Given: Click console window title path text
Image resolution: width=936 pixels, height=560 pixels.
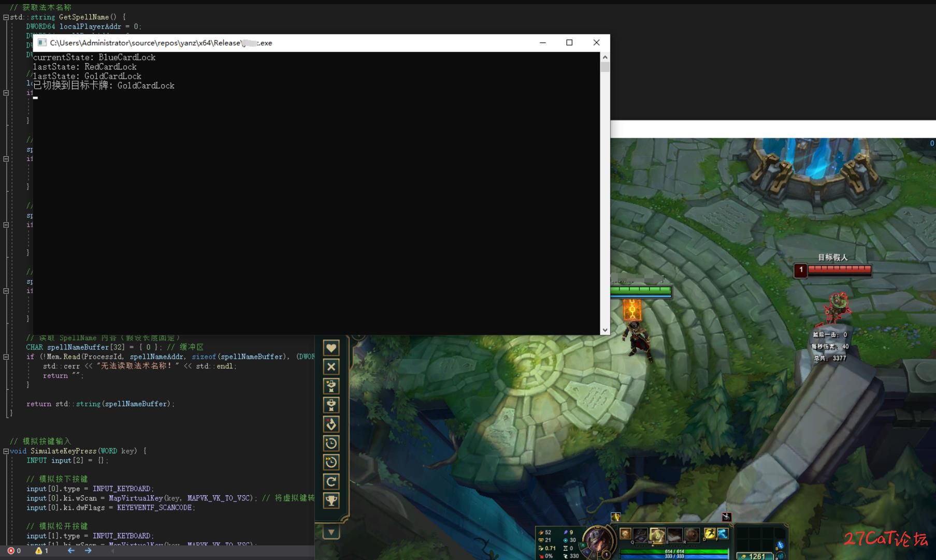Looking at the screenshot, I should [x=161, y=43].
